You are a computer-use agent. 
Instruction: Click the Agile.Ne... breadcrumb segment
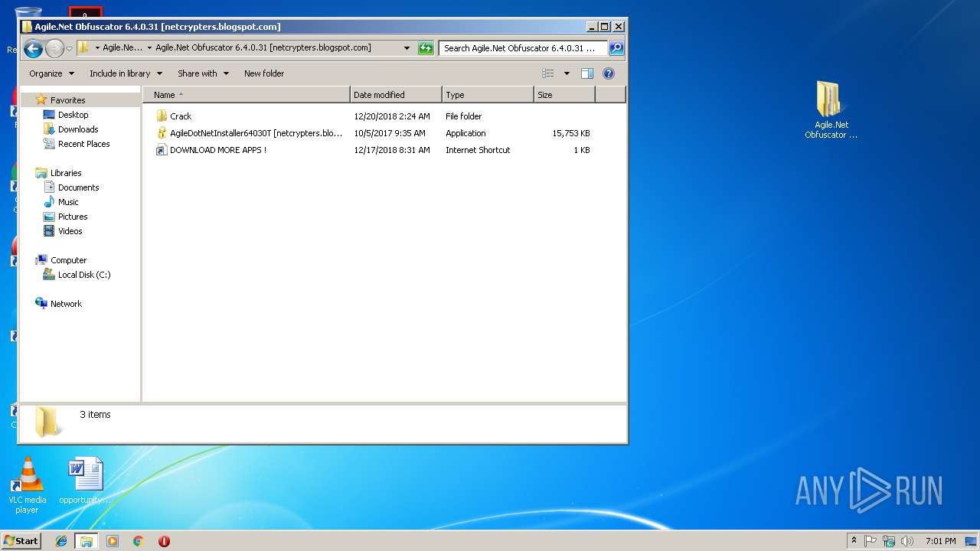tap(122, 47)
